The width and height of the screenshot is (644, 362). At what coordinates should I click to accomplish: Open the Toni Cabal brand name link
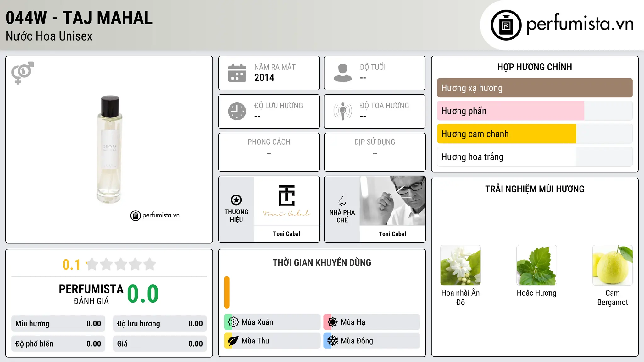286,234
